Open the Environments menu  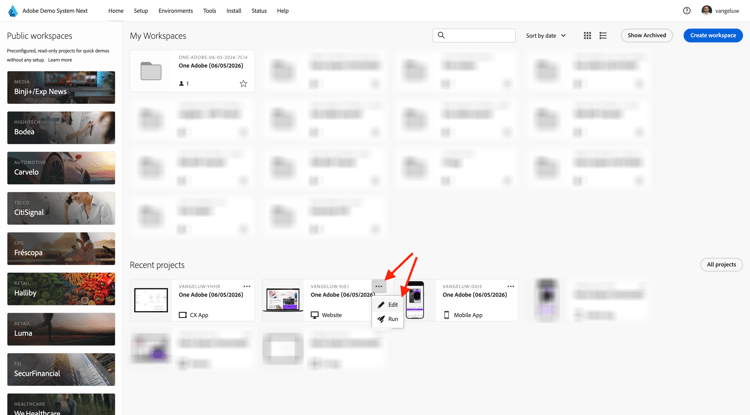(176, 11)
